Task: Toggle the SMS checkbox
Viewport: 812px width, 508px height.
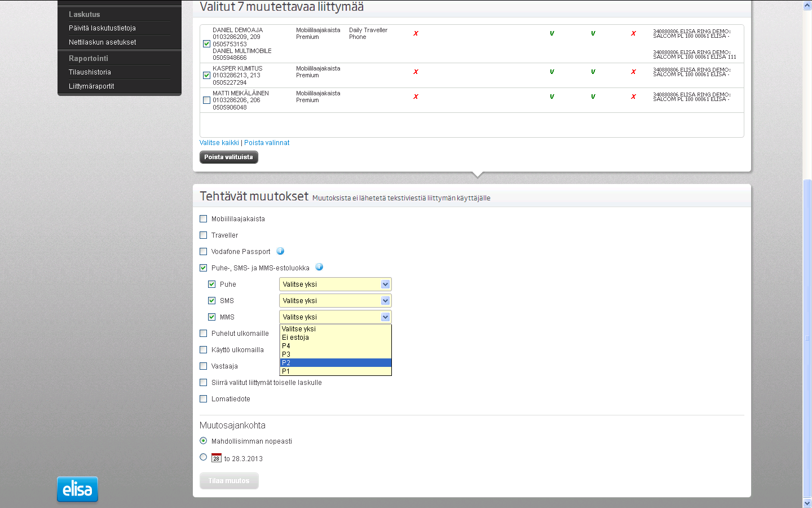Action: click(212, 300)
